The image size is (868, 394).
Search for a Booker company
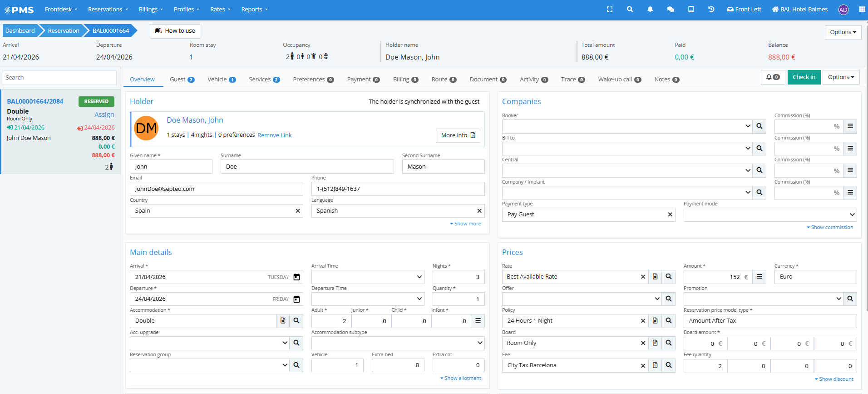click(x=759, y=126)
